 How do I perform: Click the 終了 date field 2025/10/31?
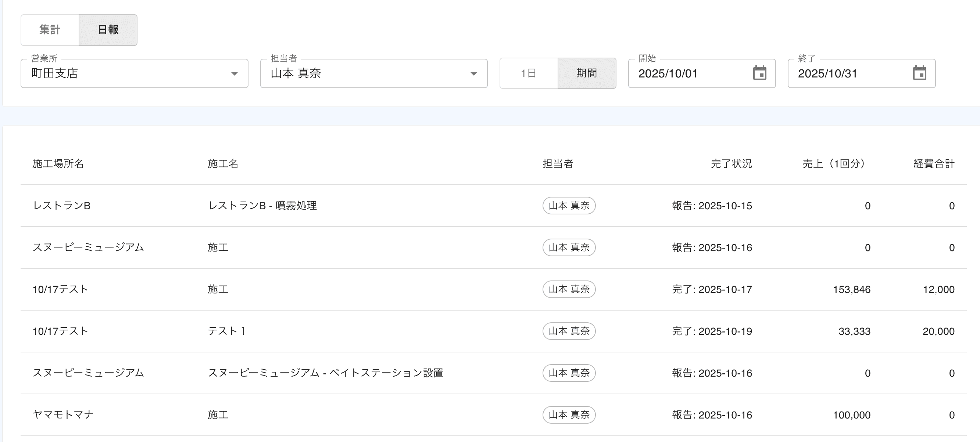pyautogui.click(x=845, y=73)
